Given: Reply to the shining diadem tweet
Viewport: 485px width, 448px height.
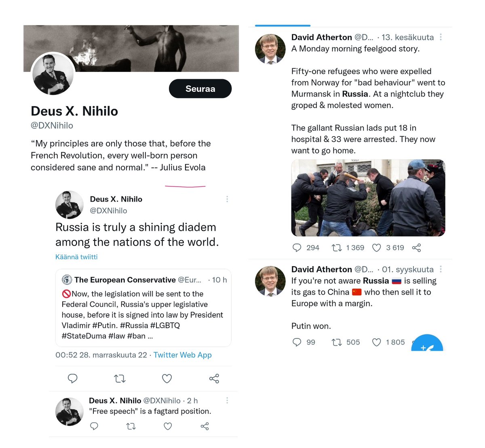Looking at the screenshot, I should (73, 379).
